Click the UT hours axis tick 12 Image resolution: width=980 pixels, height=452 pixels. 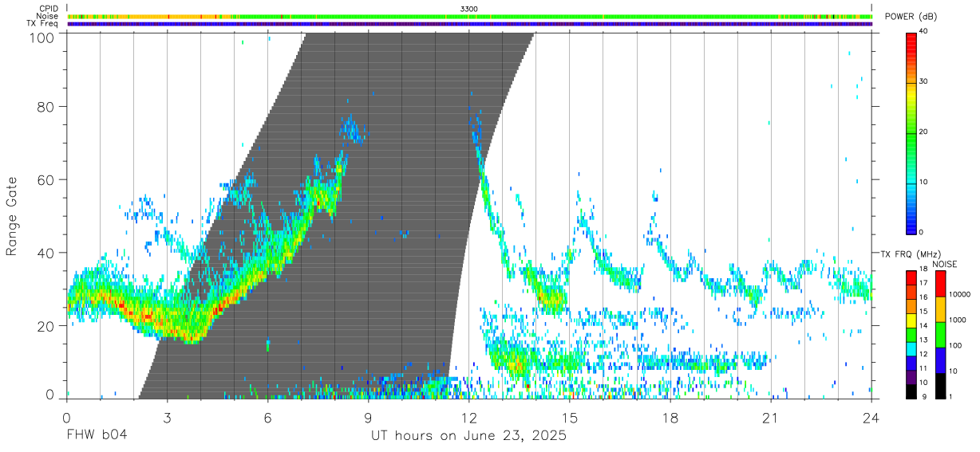(x=469, y=418)
